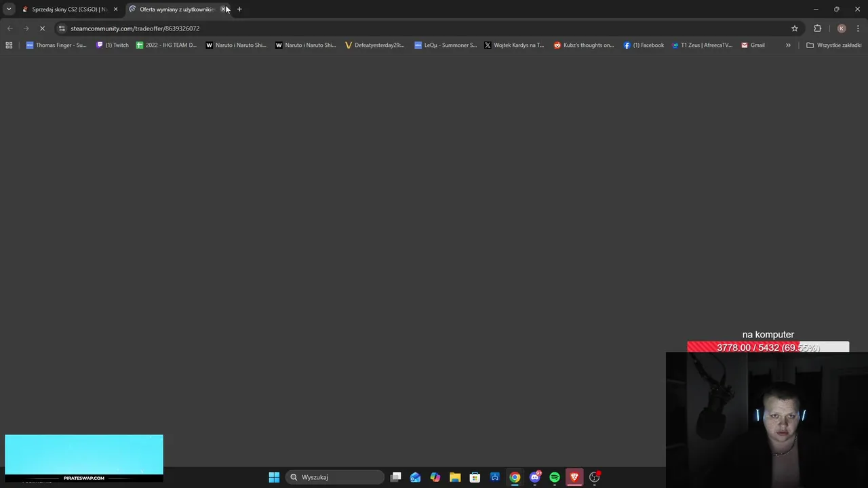Switch to Google Chrome on the taskbar
The width and height of the screenshot is (868, 488).
(x=515, y=477)
